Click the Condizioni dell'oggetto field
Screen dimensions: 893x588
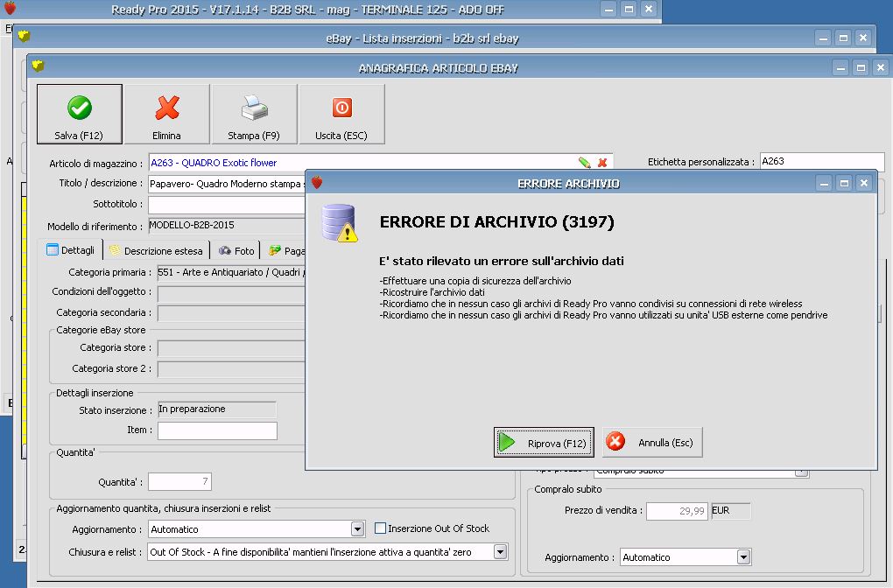[232, 294]
